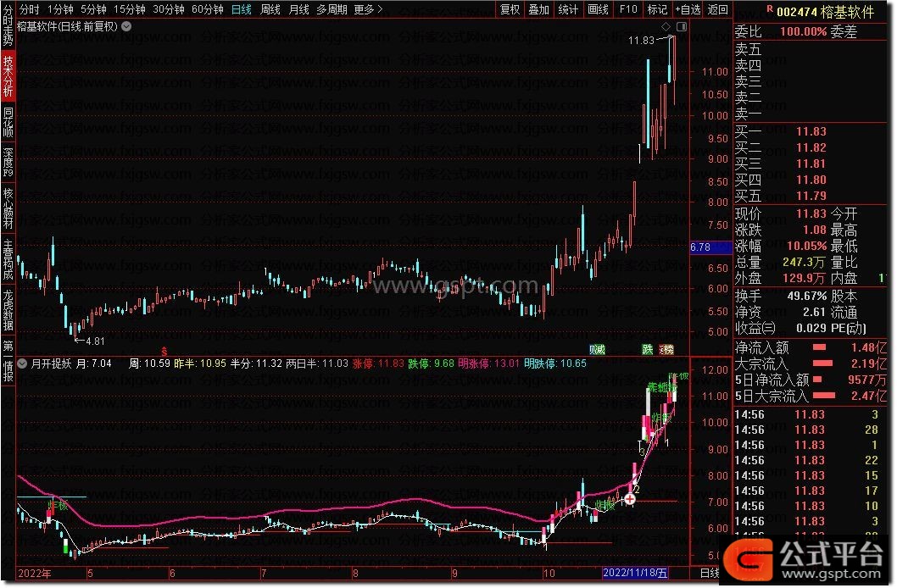The width and height of the screenshot is (897, 588).
Task: Click the 买三 bid price 11.81
Action: (811, 164)
